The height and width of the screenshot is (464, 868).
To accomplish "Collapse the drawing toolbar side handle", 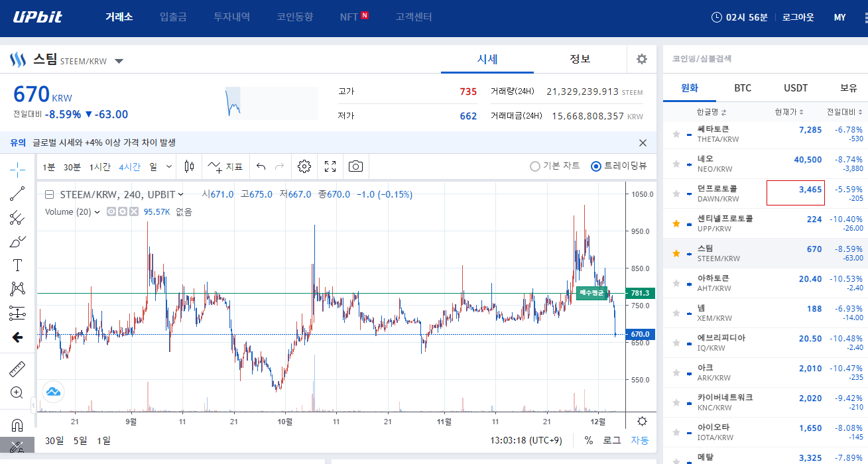I will (34, 405).
